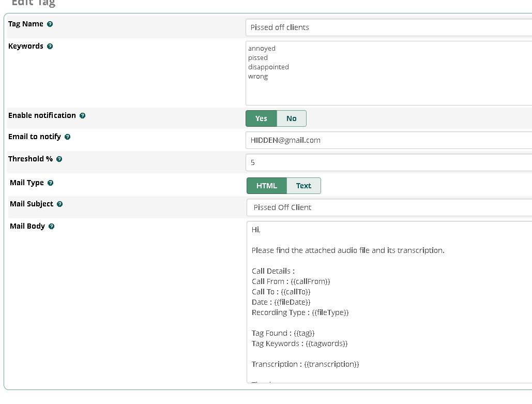Disable notification by selecting No

(x=292, y=118)
